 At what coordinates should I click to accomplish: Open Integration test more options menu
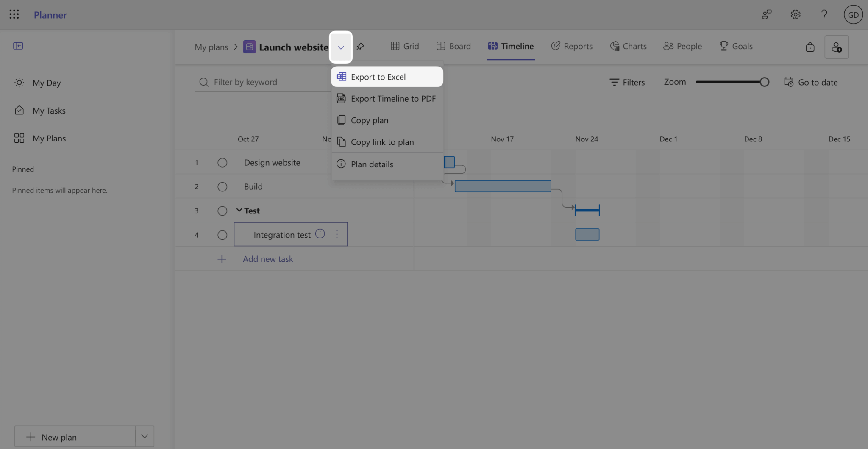click(337, 234)
